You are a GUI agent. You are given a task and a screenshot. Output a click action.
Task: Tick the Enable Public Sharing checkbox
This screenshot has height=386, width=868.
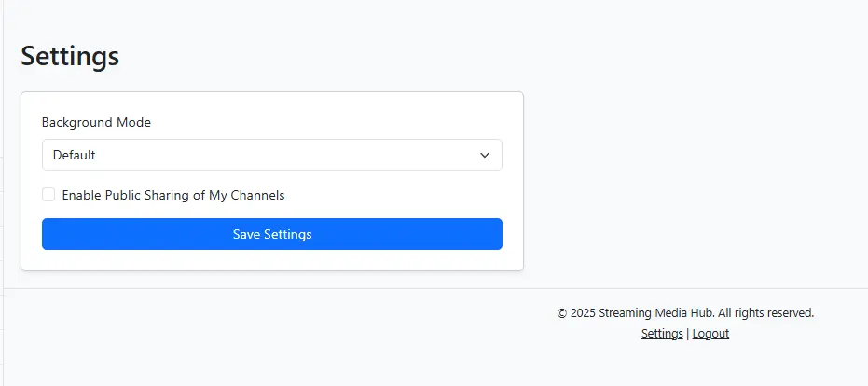pos(48,194)
